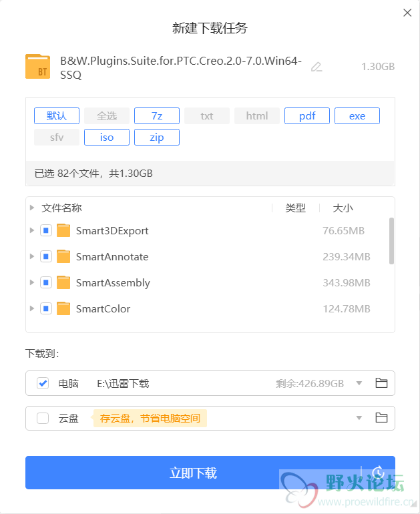This screenshot has height=514, width=420.
Task: Toggle the iso file type filter
Action: [x=107, y=137]
